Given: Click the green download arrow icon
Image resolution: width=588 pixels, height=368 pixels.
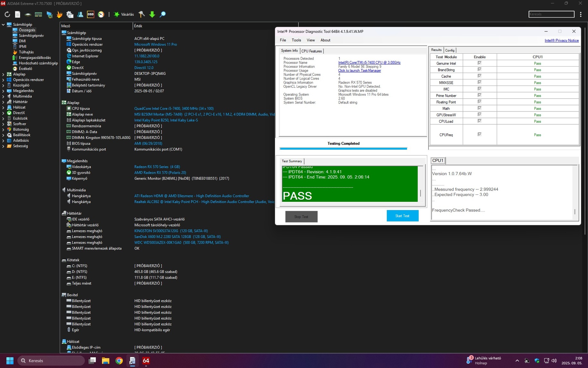Looking at the screenshot, I should (152, 14).
